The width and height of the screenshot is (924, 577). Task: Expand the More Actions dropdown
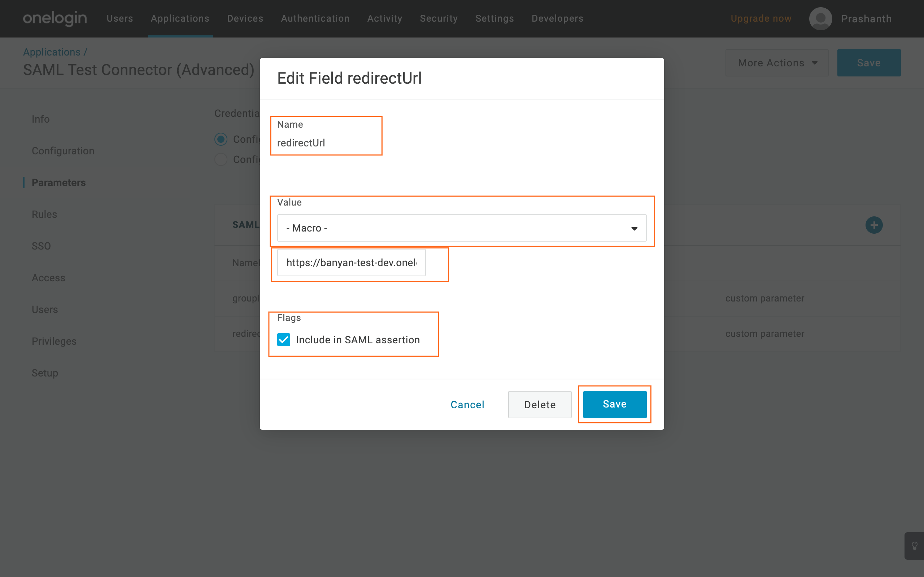point(777,63)
